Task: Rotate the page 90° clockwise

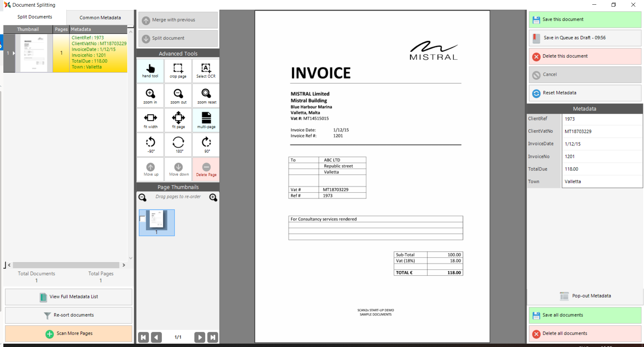Action: (x=206, y=145)
